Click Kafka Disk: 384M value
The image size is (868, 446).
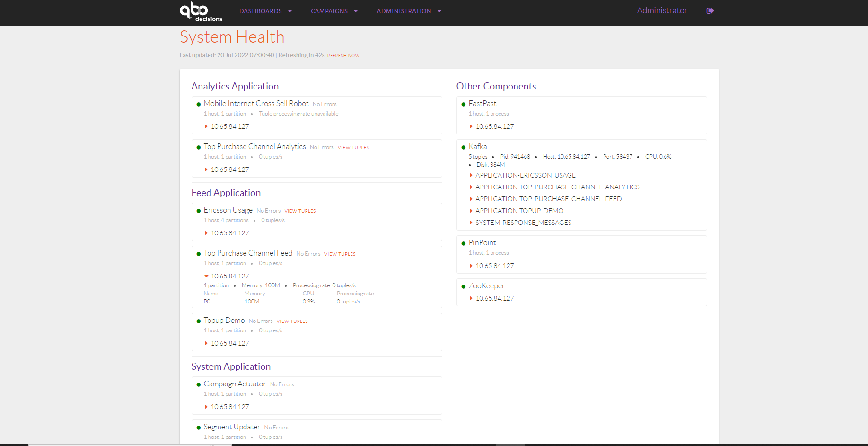[x=491, y=165]
